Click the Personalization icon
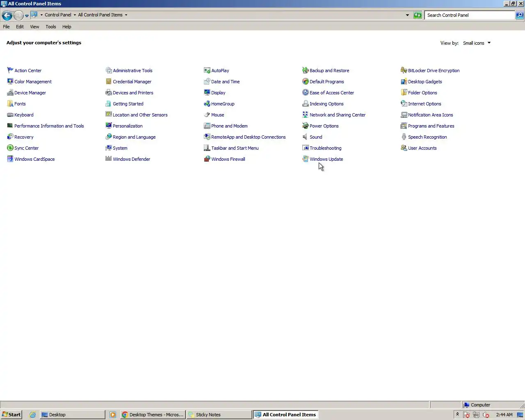This screenshot has width=525, height=420. pyautogui.click(x=109, y=126)
